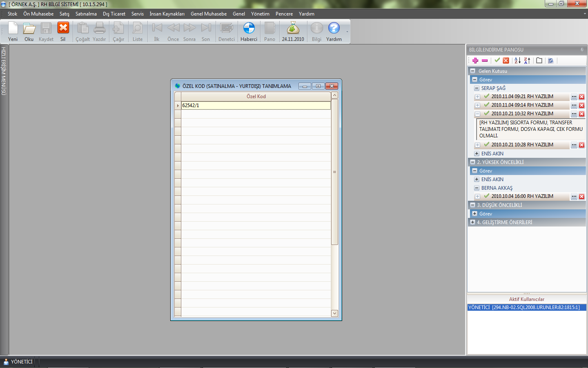
Task: Click the Özel Kod cell containing 62542/1
Action: [x=256, y=105]
